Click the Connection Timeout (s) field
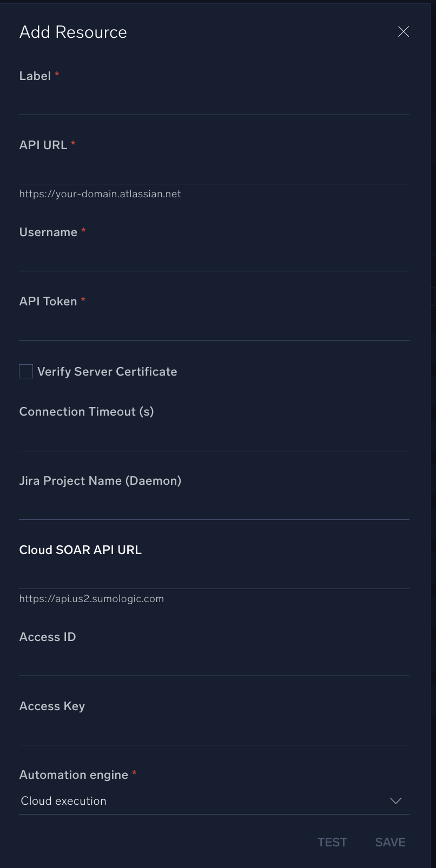This screenshot has height=868, width=436. click(x=214, y=438)
